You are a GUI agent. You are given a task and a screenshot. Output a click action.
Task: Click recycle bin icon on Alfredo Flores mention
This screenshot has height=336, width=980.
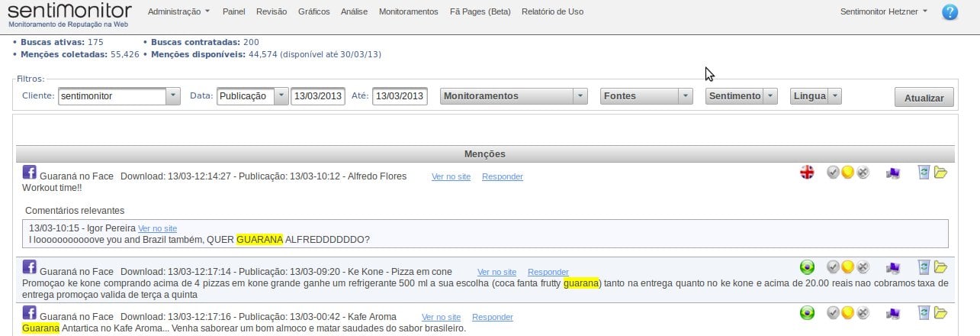click(x=924, y=173)
